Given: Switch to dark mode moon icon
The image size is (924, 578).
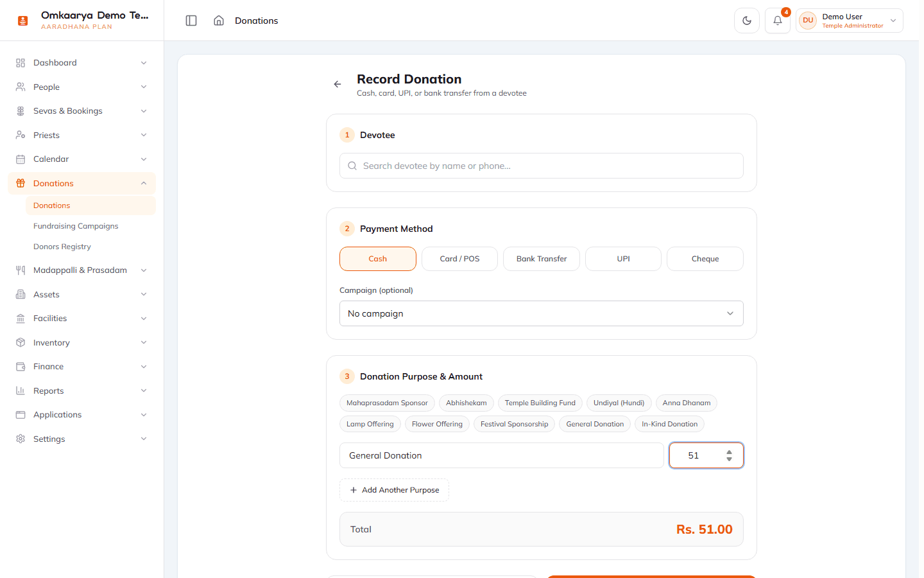Looking at the screenshot, I should (747, 21).
